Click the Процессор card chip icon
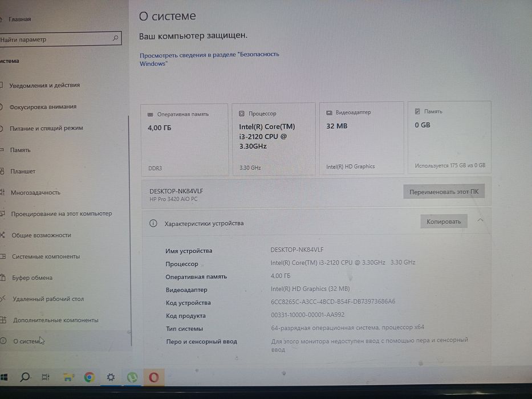This screenshot has width=532, height=399. 242,113
